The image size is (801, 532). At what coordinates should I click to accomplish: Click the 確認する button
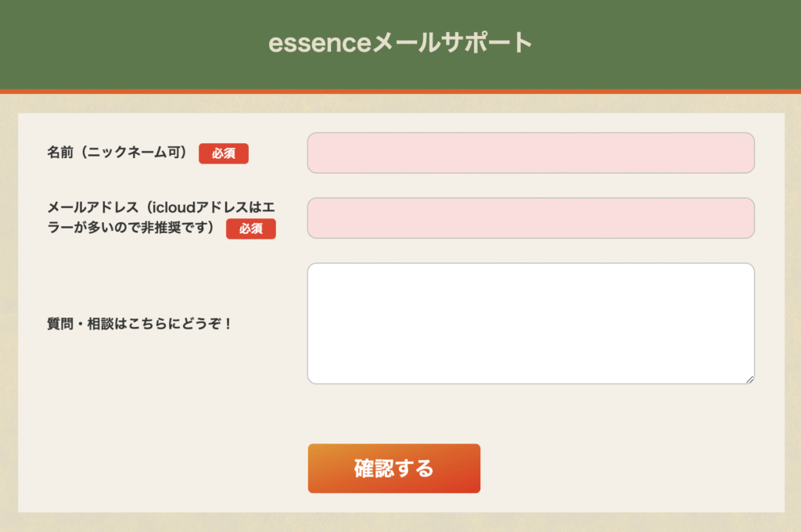(394, 468)
